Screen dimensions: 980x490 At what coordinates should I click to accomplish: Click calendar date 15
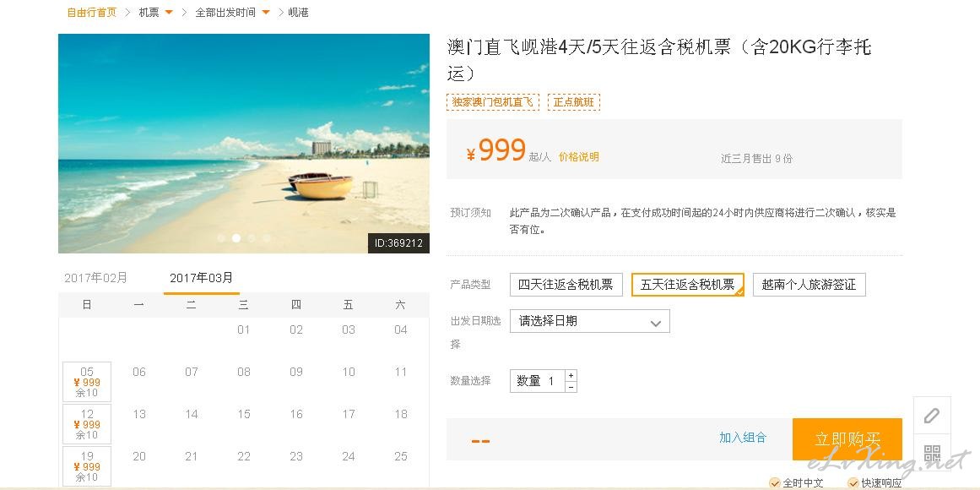point(244,414)
